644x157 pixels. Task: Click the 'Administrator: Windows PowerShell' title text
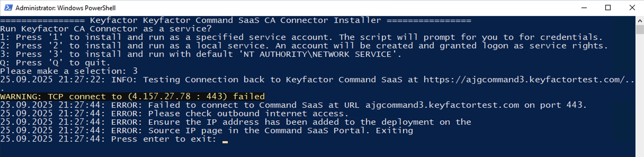click(x=65, y=8)
